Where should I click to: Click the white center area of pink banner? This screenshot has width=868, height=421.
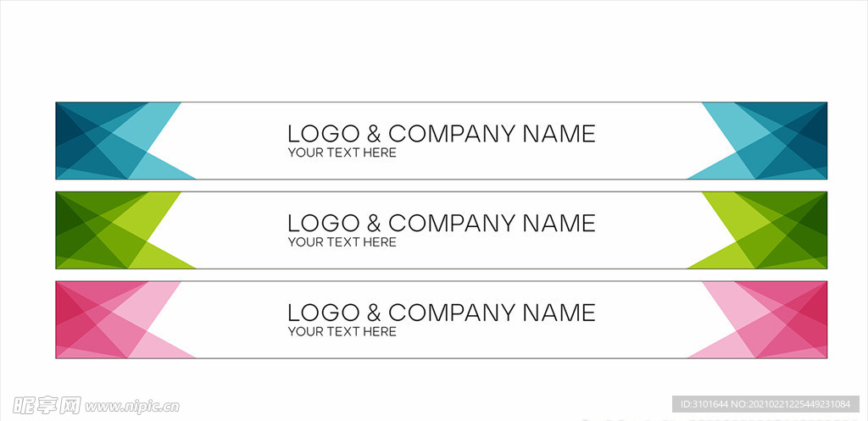click(441, 319)
